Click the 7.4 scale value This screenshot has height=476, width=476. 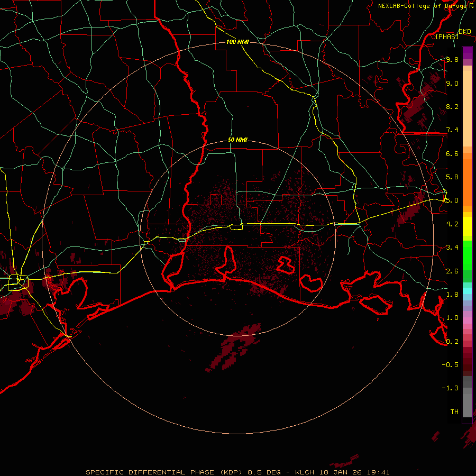click(452, 130)
